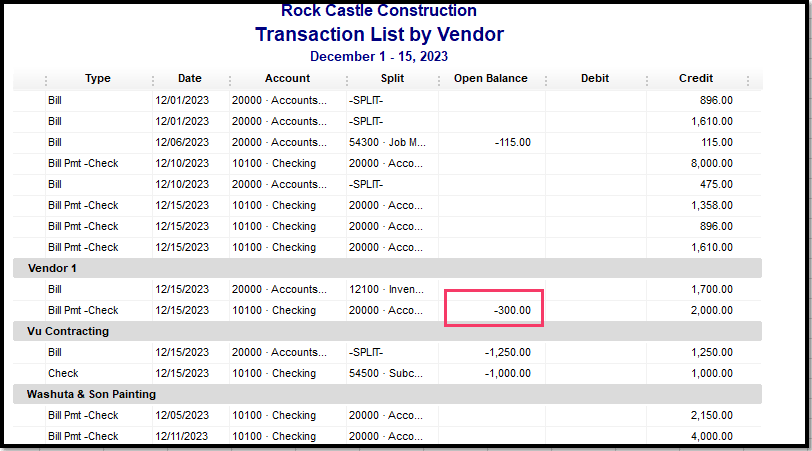Click the 54500 · Subc... split cell

[x=385, y=373]
